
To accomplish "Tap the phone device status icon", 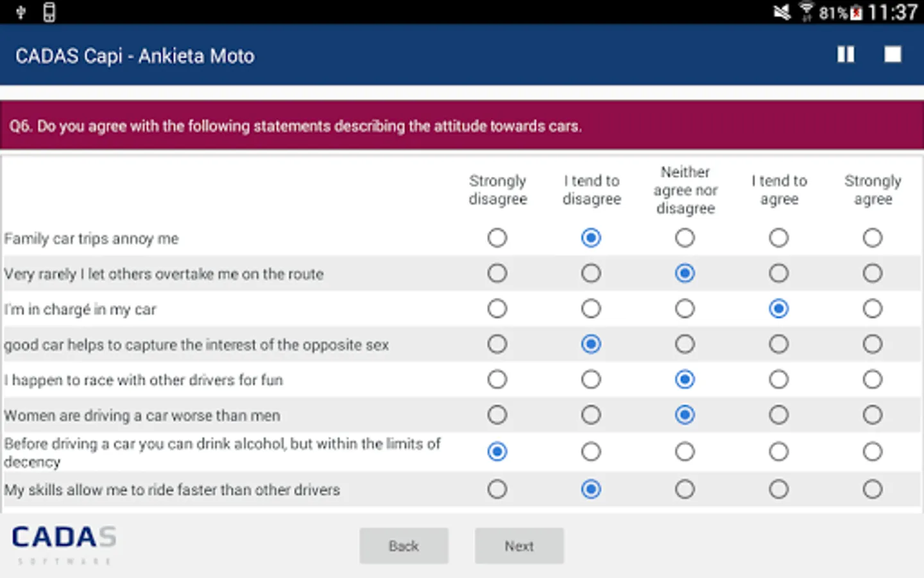I will tap(49, 12).
